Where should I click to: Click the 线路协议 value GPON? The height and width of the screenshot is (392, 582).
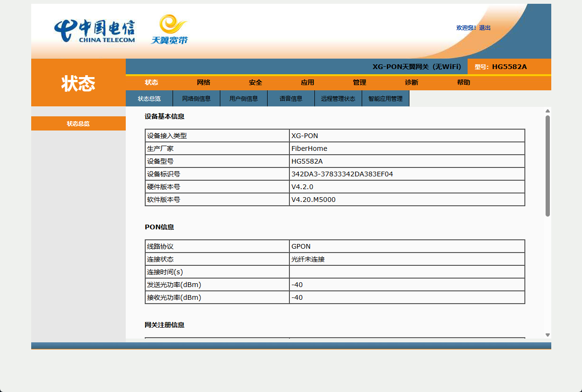[x=301, y=246]
